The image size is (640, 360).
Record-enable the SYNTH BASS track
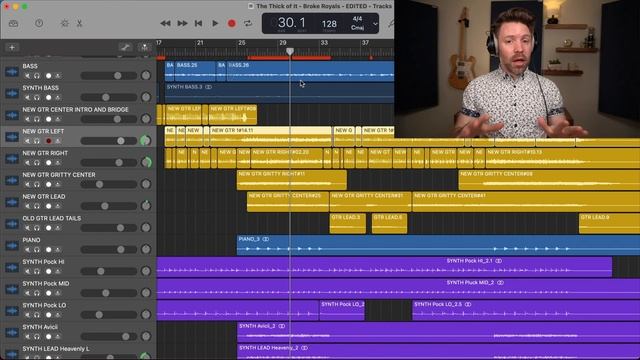(x=48, y=98)
